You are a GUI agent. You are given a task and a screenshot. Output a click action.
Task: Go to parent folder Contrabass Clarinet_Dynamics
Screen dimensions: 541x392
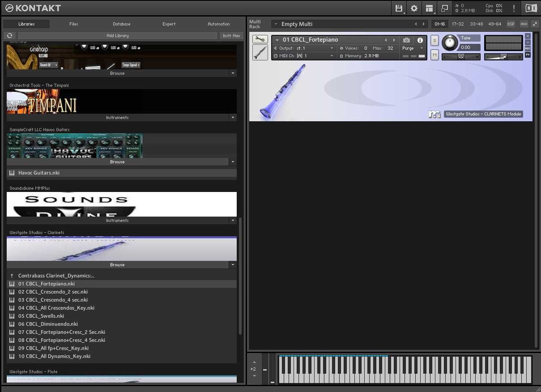pos(56,276)
